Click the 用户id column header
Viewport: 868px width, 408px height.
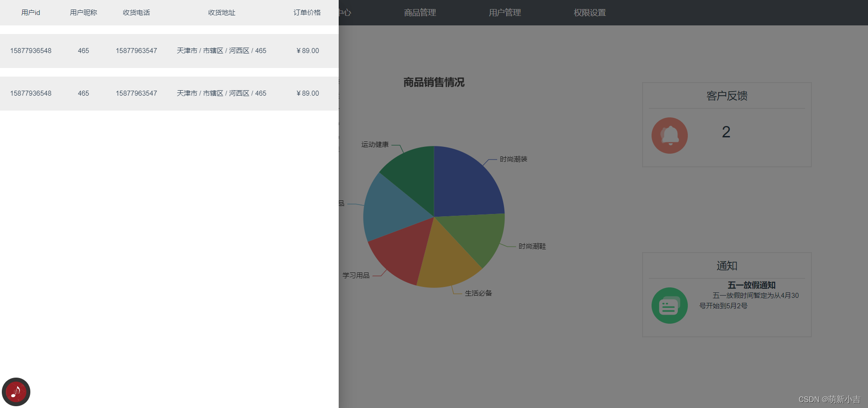click(x=31, y=13)
